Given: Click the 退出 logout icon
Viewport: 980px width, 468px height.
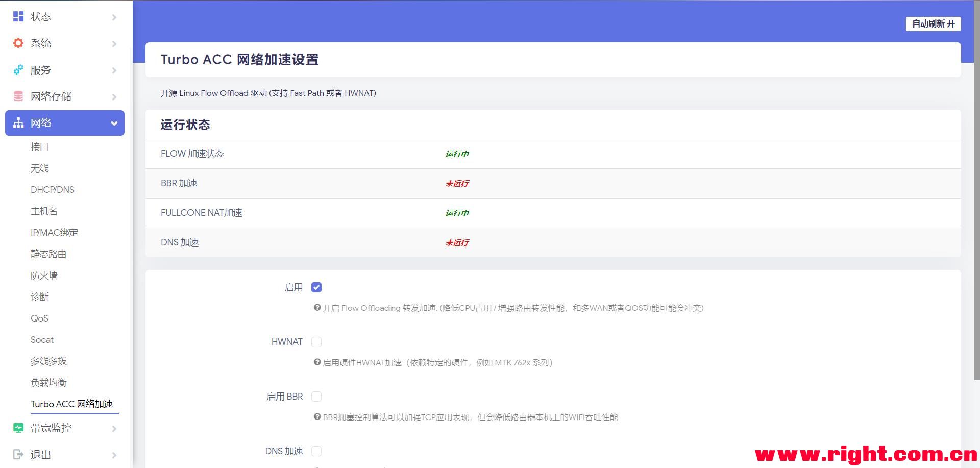Looking at the screenshot, I should point(18,454).
